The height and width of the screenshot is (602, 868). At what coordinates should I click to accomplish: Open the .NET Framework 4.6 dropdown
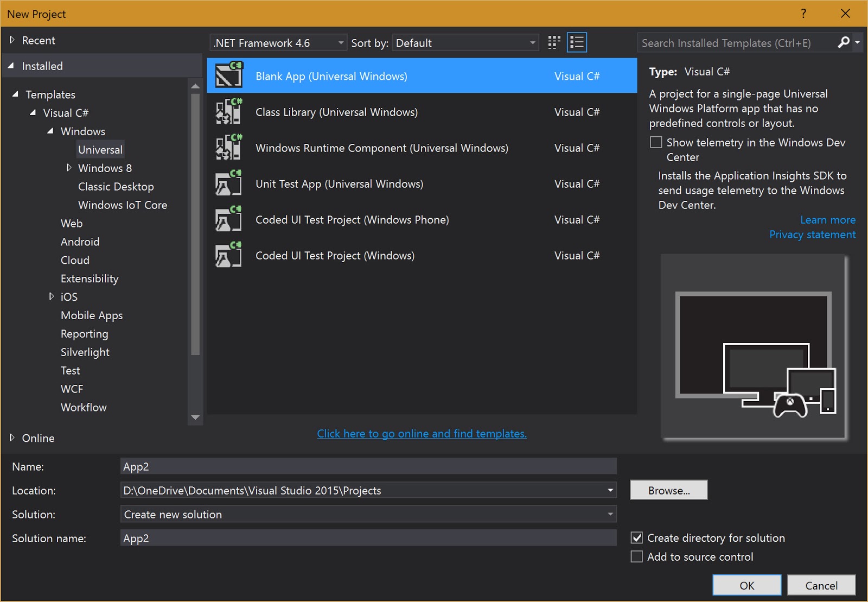pos(341,42)
